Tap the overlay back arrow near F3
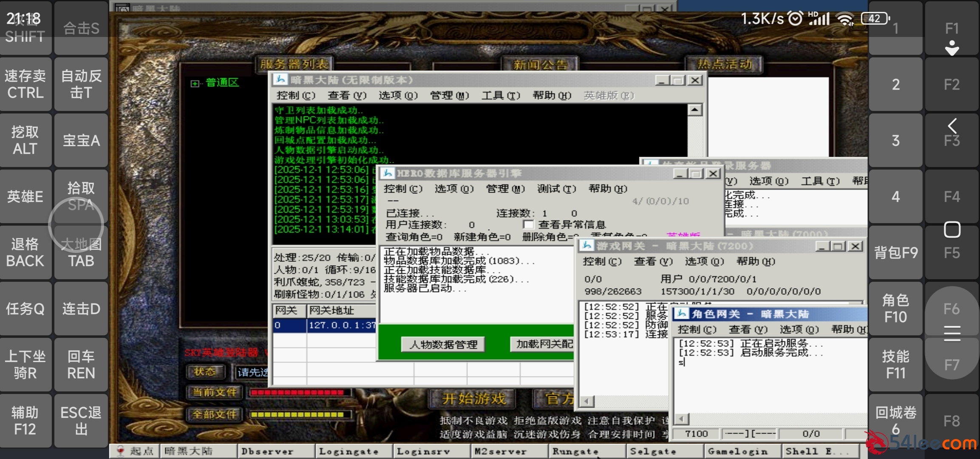 pos(952,126)
